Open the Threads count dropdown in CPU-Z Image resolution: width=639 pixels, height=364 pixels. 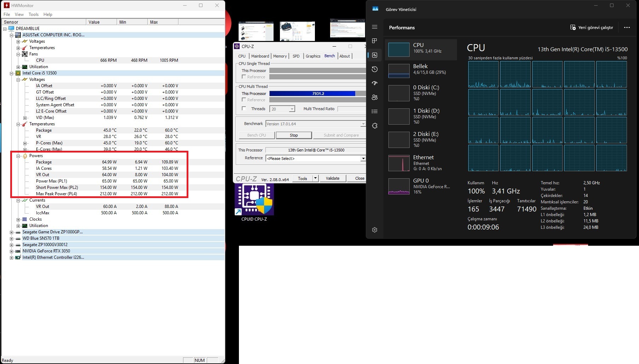click(x=292, y=109)
